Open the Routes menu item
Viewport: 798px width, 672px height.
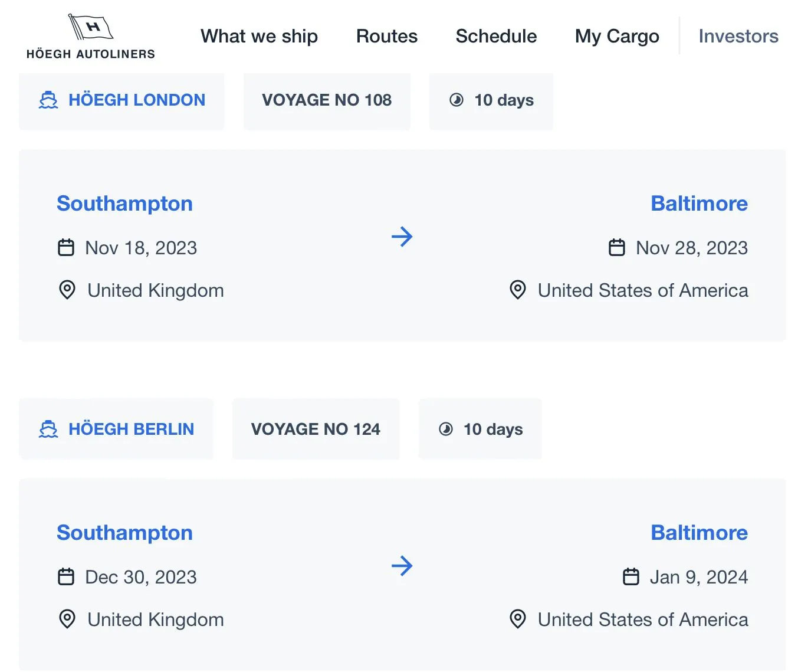pos(387,36)
